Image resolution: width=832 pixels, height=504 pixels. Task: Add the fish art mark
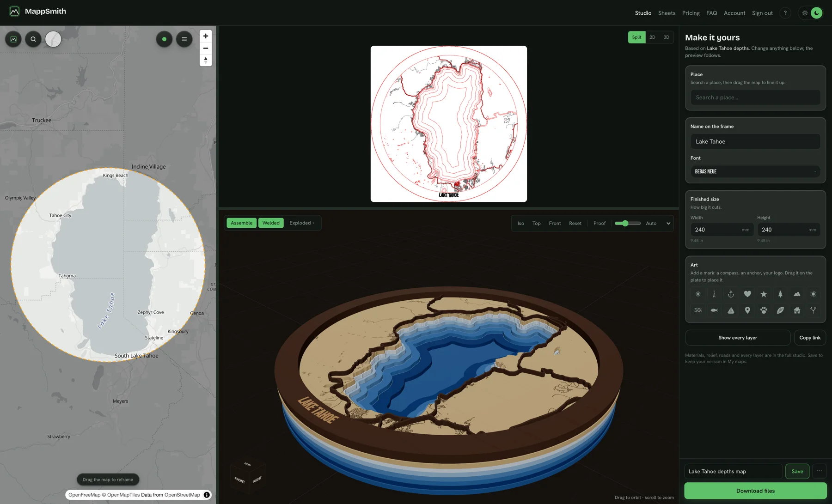point(714,310)
